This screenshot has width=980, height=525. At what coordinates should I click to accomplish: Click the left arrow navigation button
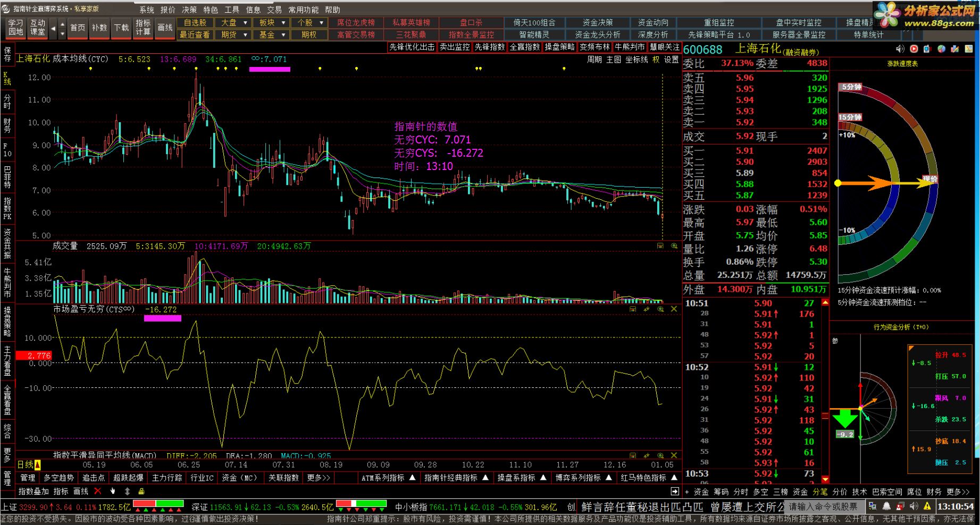point(53,28)
